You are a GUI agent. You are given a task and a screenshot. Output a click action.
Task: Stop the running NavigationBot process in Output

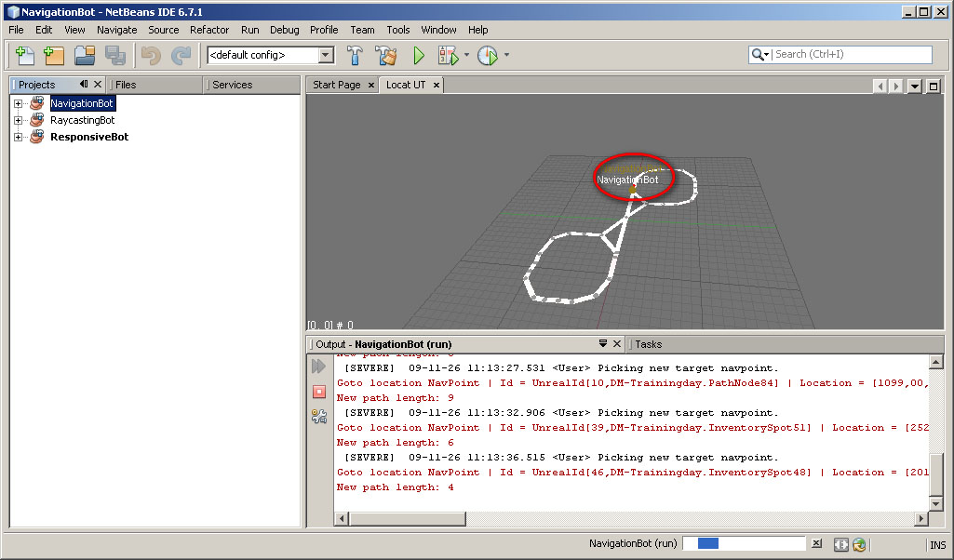[319, 392]
